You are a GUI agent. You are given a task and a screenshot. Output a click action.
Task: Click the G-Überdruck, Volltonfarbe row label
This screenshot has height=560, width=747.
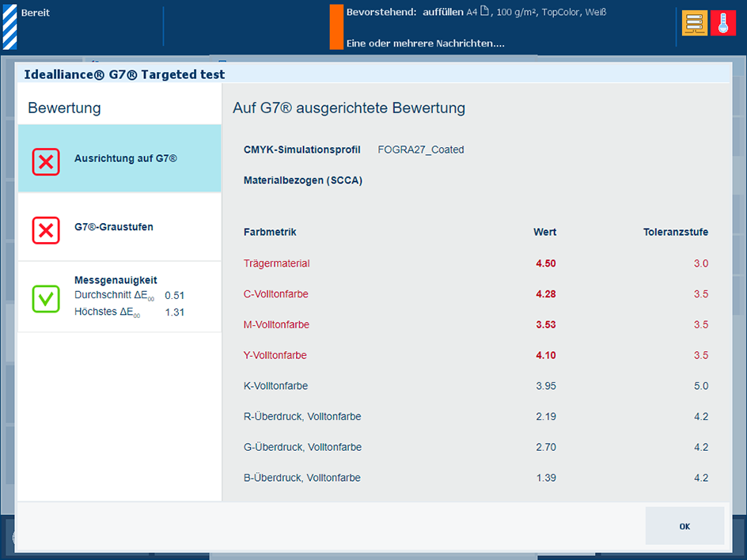(302, 447)
